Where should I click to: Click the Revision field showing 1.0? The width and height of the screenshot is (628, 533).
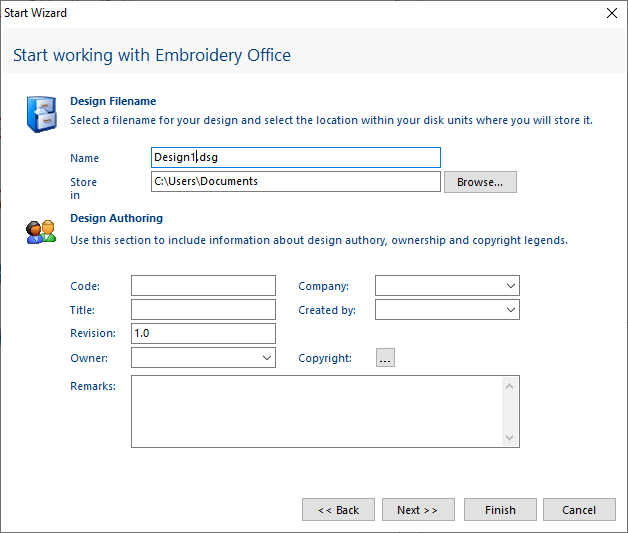click(203, 334)
